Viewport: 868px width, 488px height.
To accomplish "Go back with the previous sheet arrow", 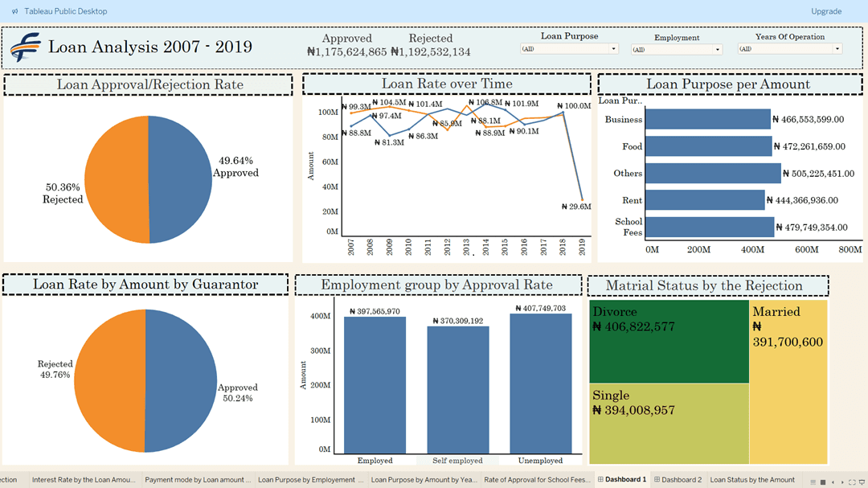I will coord(833,482).
